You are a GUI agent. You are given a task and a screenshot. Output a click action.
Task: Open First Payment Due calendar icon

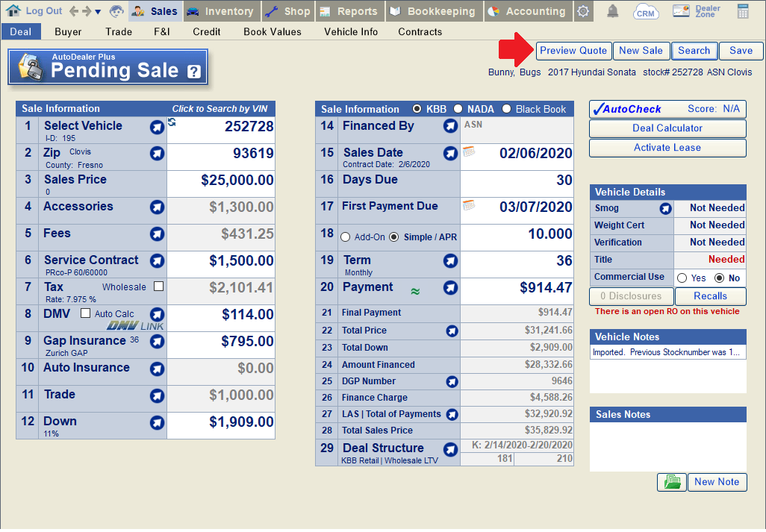[x=469, y=205]
